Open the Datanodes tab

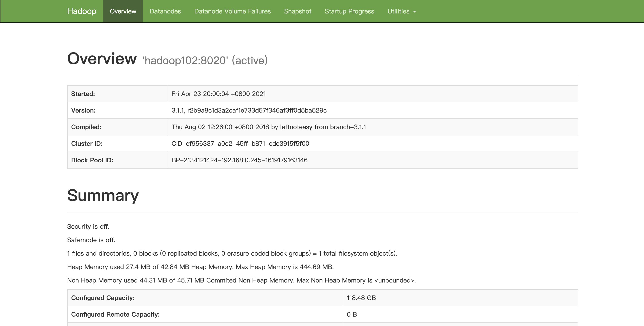click(x=165, y=11)
